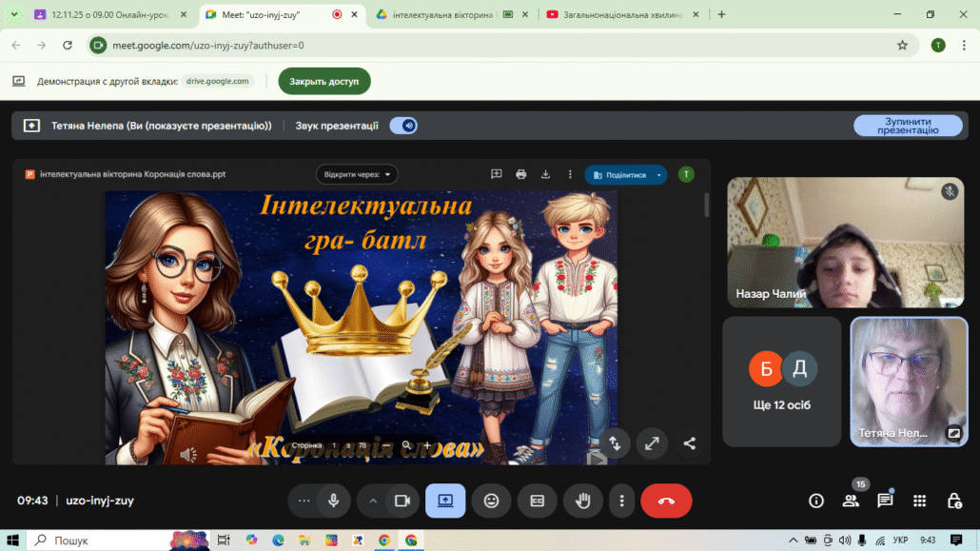Turn on closed captions

[537, 501]
